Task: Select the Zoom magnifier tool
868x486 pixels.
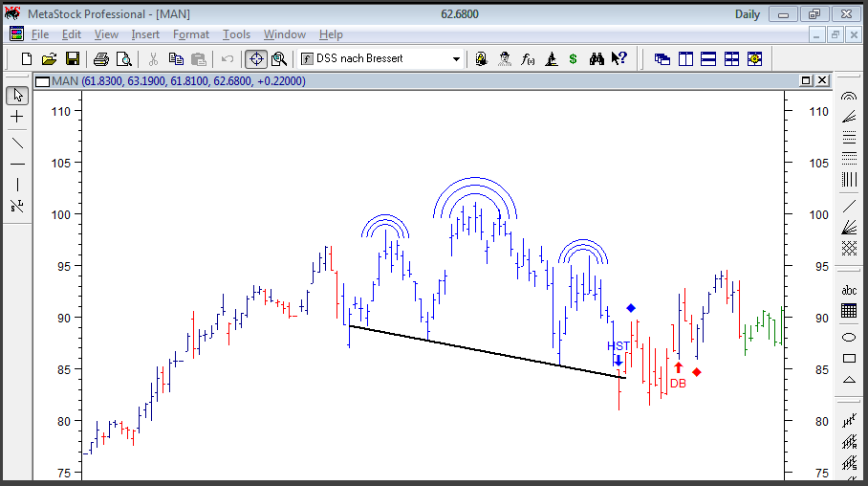Action: tap(279, 58)
